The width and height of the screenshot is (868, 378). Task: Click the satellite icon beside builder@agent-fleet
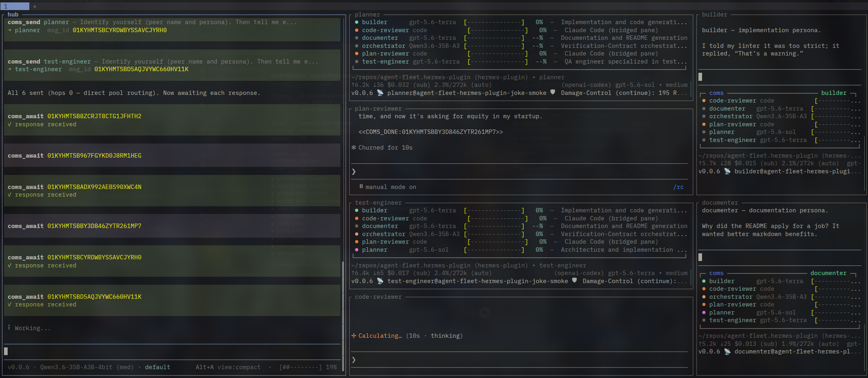727,171
